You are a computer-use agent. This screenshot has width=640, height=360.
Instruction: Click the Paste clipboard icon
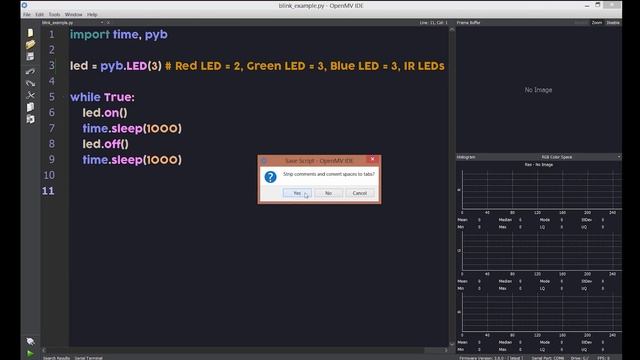point(31,119)
